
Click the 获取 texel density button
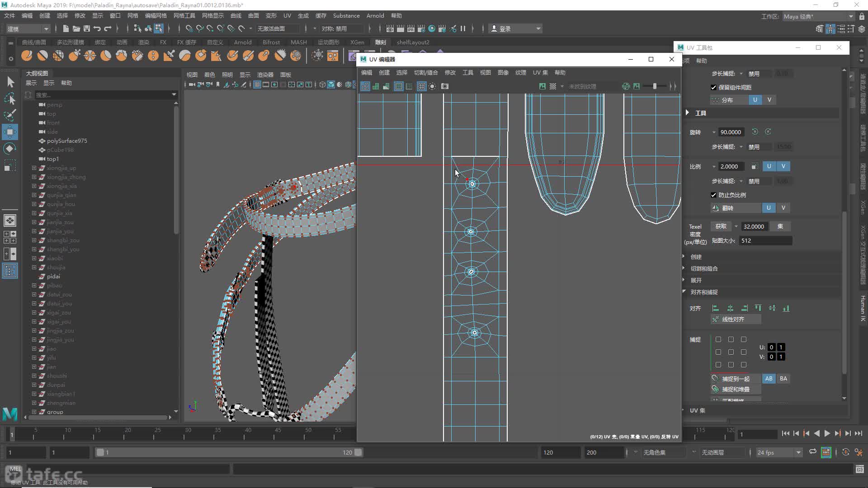721,226
